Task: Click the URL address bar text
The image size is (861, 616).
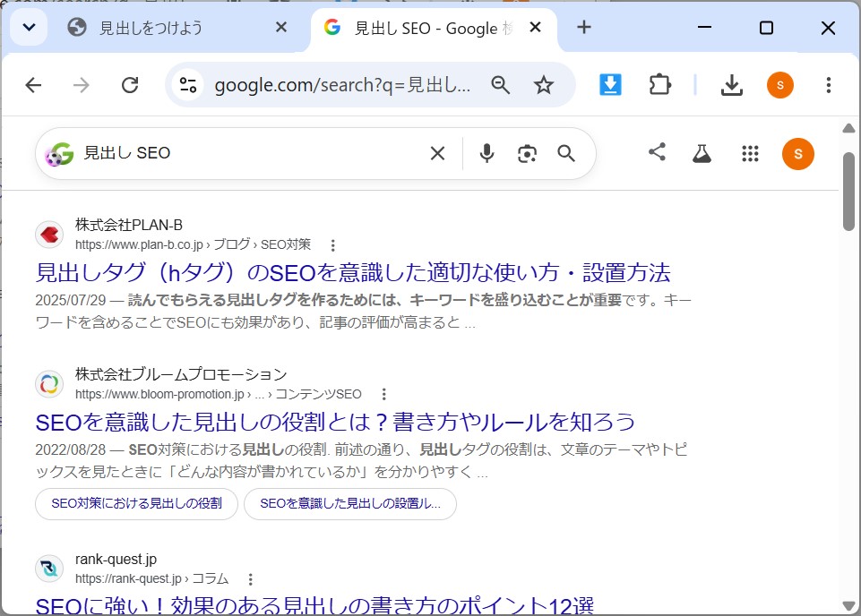Action: 342,86
